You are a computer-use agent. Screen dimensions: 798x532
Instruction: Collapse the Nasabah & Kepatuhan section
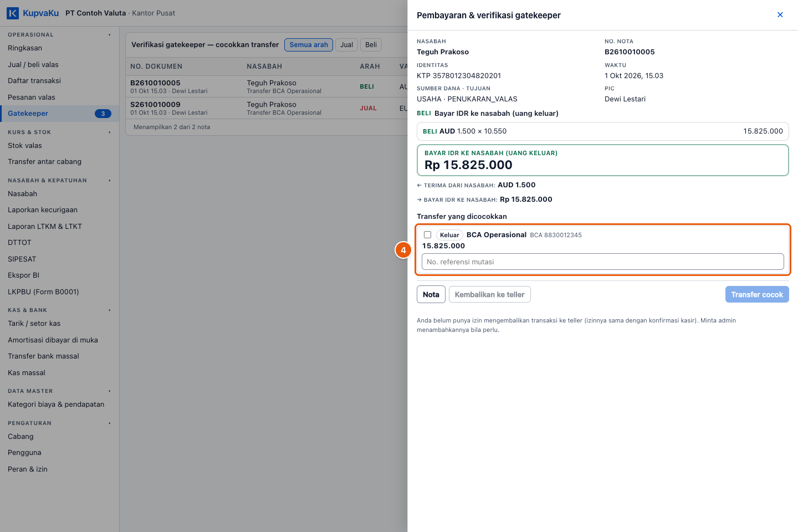(x=59, y=181)
